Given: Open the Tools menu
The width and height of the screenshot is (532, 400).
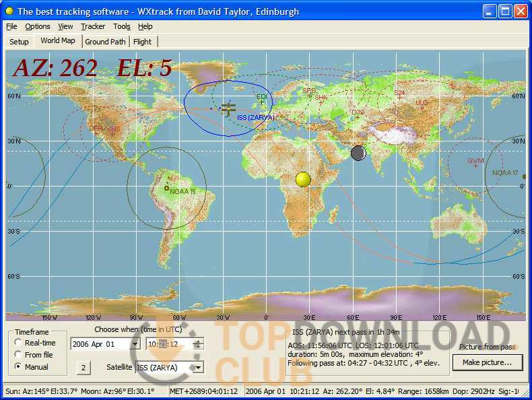Looking at the screenshot, I should click(122, 26).
